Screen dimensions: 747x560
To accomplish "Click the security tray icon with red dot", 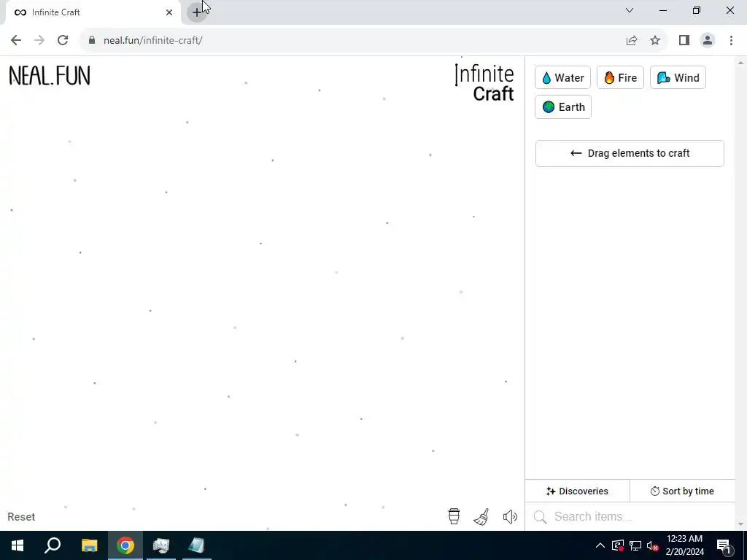I will (x=618, y=545).
